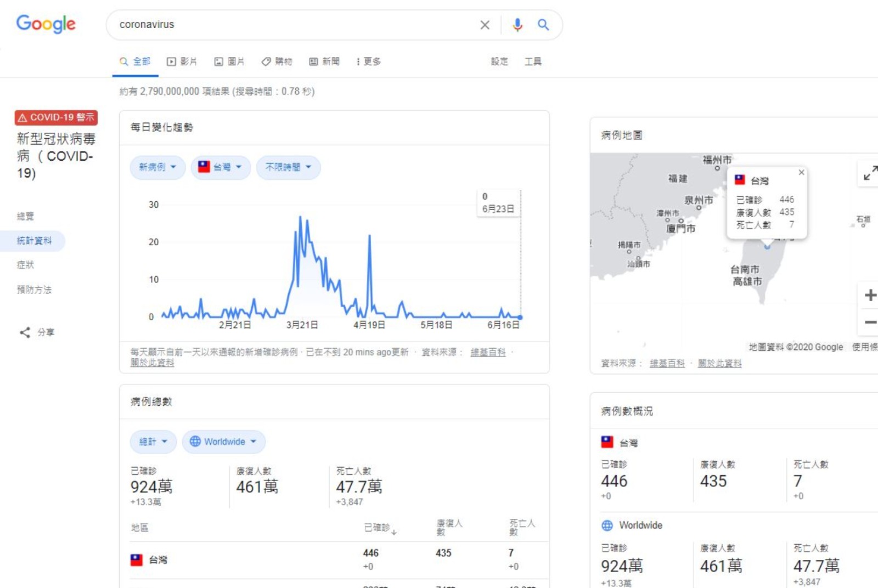878x588 pixels.
Task: Click 福州市 label on the map
Action: point(717,160)
